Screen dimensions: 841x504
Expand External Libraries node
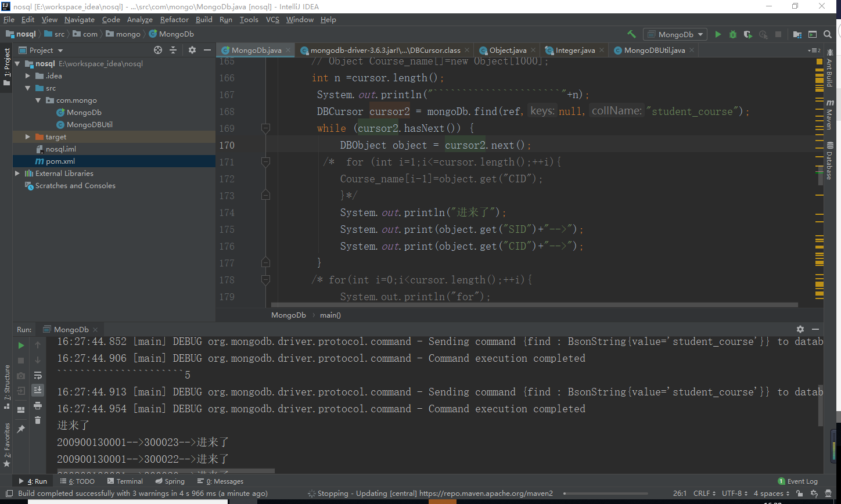pyautogui.click(x=17, y=174)
